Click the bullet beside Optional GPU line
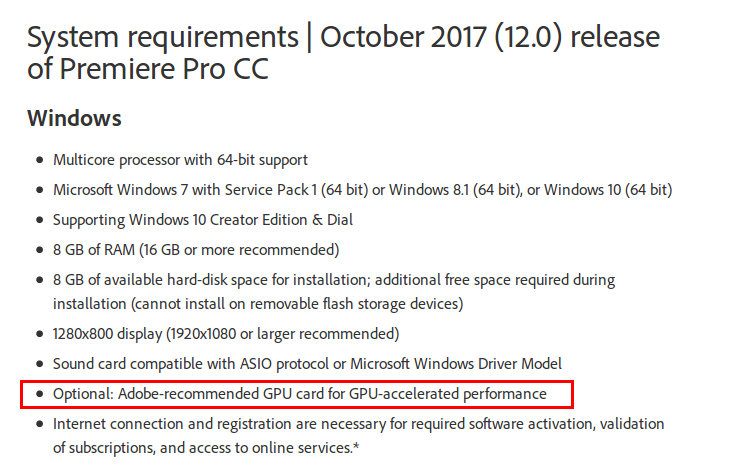 (40, 394)
